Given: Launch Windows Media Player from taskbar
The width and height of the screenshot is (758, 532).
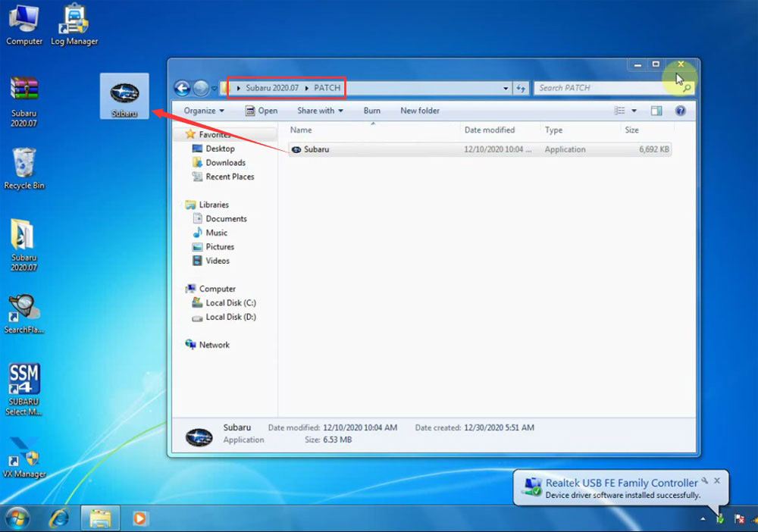Looking at the screenshot, I should [139, 518].
